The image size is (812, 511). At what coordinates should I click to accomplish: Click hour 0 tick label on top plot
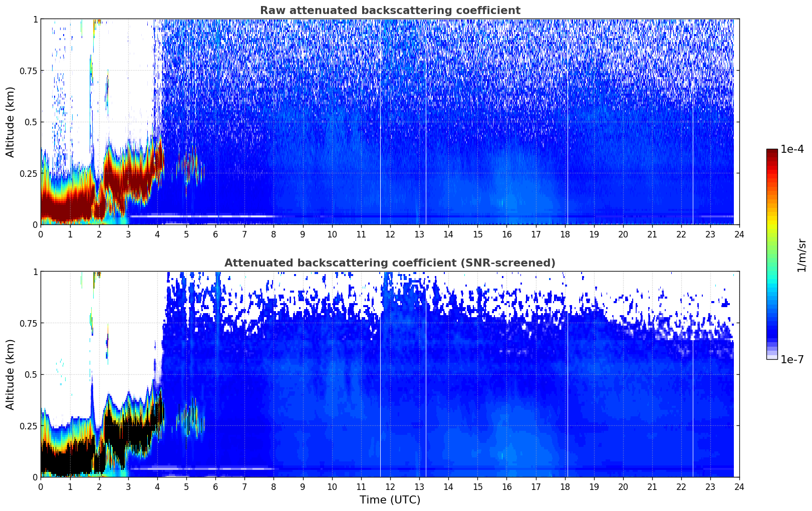(x=41, y=234)
